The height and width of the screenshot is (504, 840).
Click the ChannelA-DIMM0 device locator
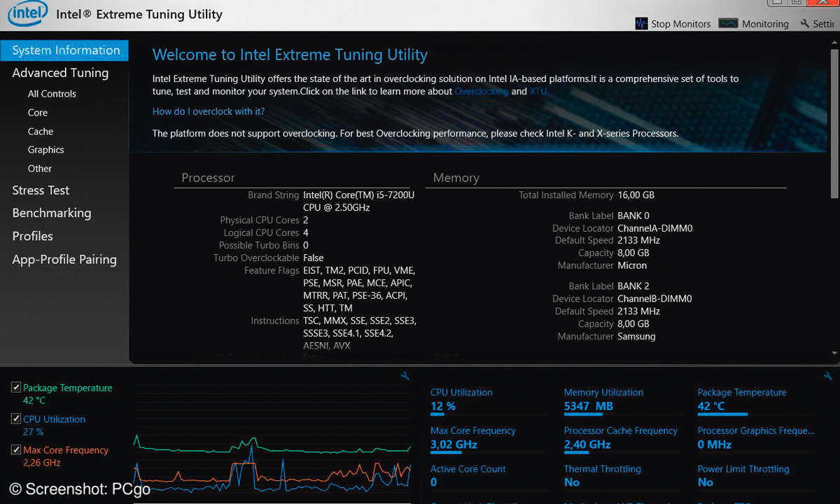(654, 228)
